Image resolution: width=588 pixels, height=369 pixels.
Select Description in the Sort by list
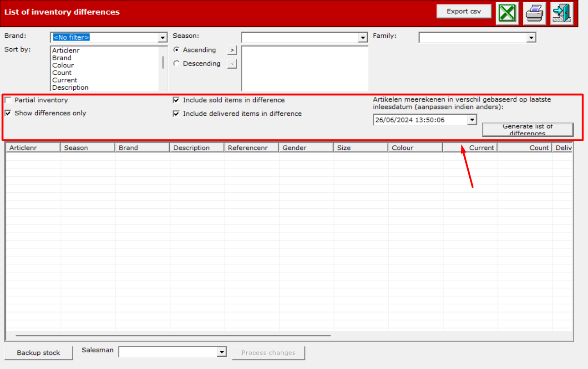[x=70, y=87]
